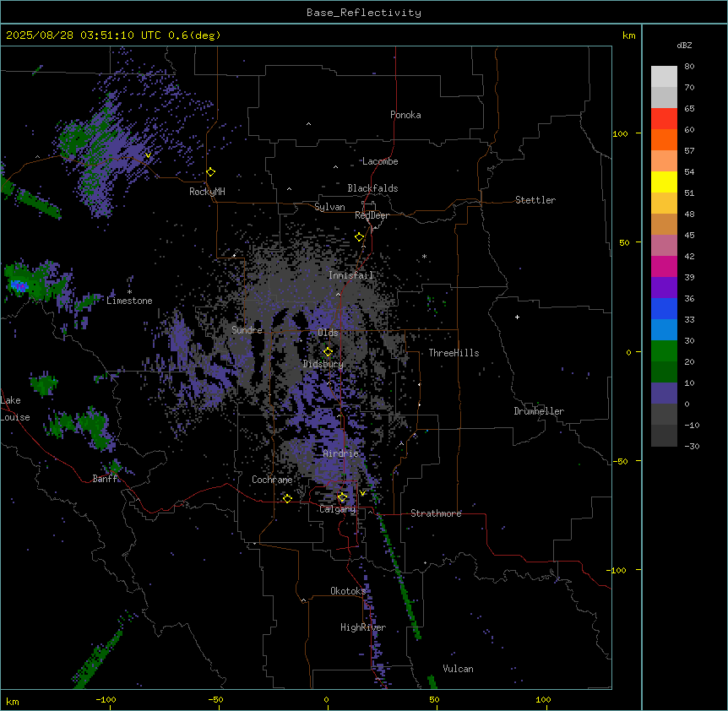Viewport: 728px width, 711px height.
Task: Select the Blackfalds label on the map
Action: pyautogui.click(x=372, y=188)
